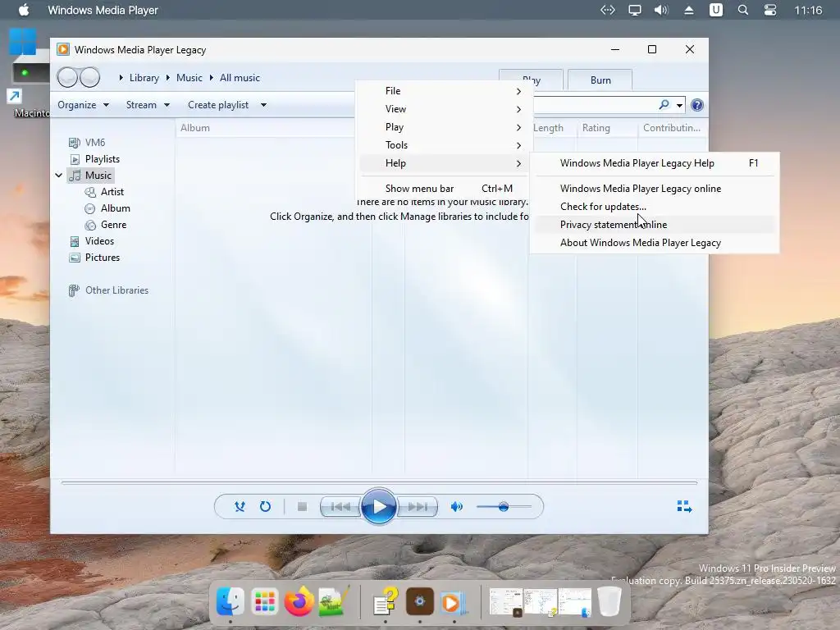Open the search options dropdown arrow
The width and height of the screenshot is (840, 630).
click(x=679, y=106)
